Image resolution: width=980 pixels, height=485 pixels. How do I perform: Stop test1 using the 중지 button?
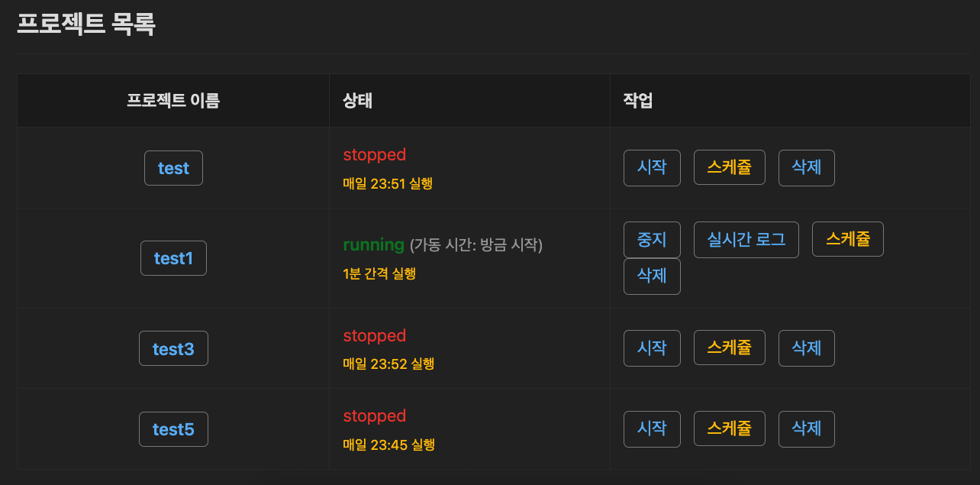[652, 240]
